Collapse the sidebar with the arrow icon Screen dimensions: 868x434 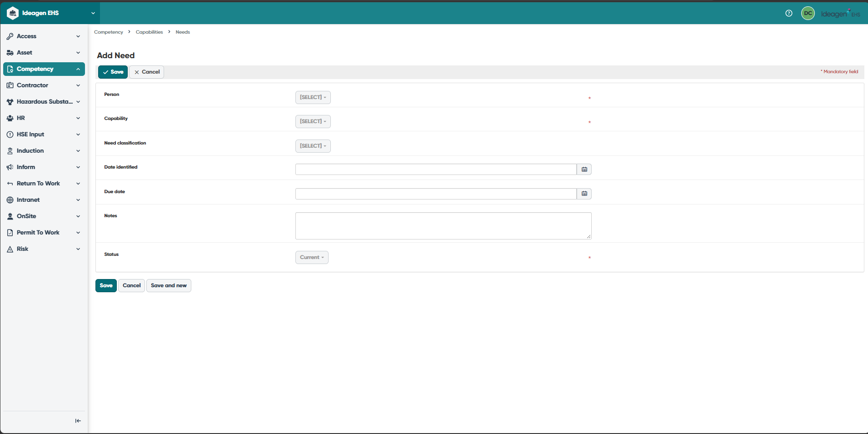78,421
